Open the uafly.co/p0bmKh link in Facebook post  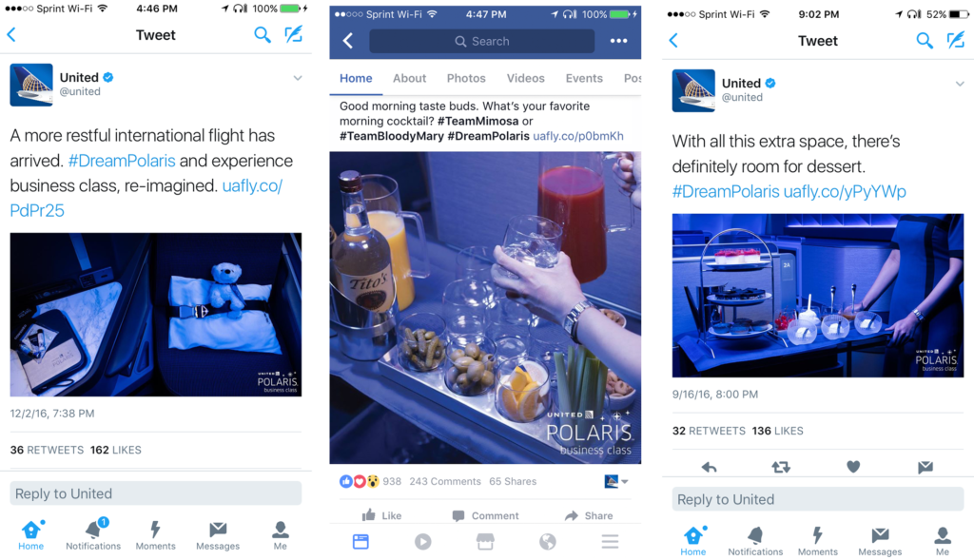pos(578,136)
